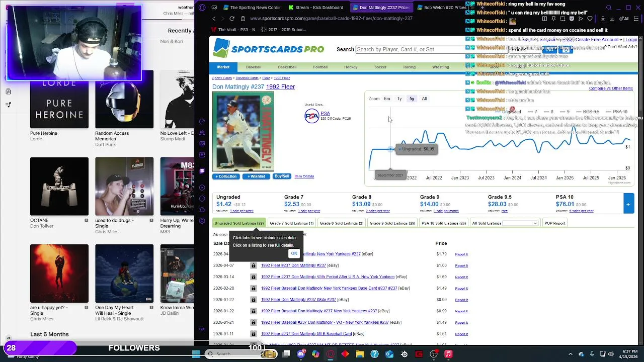
Task: Open the Wrestling category menu
Action: [x=440, y=67]
